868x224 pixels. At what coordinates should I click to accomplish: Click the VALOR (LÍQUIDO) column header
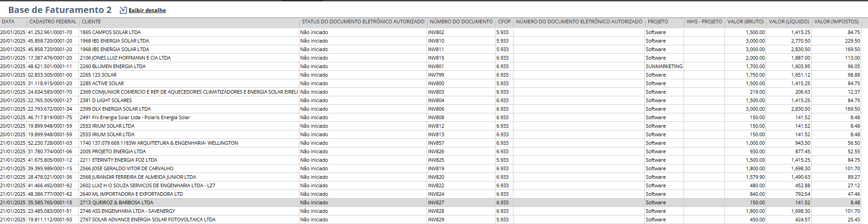[789, 22]
